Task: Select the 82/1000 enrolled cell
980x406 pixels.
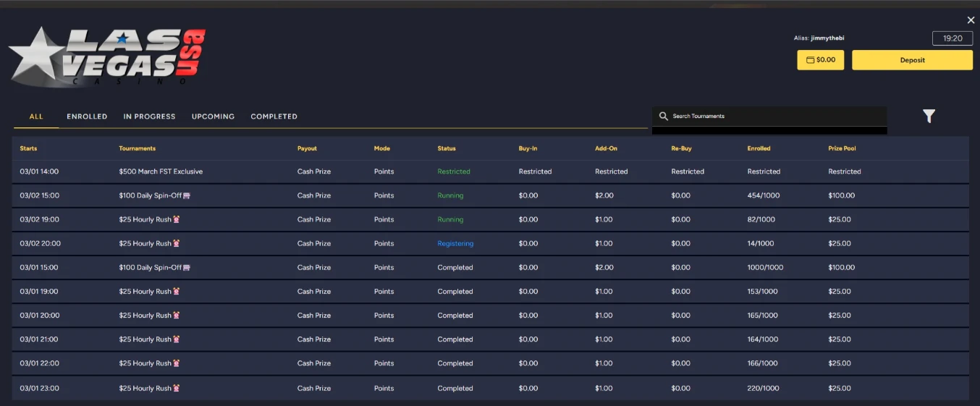Action: pos(761,219)
